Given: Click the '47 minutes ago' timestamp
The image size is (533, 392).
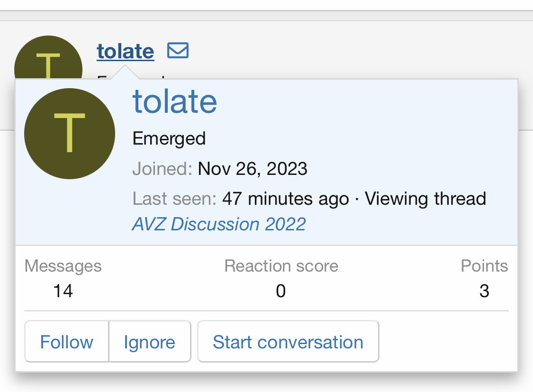Looking at the screenshot, I should (286, 198).
